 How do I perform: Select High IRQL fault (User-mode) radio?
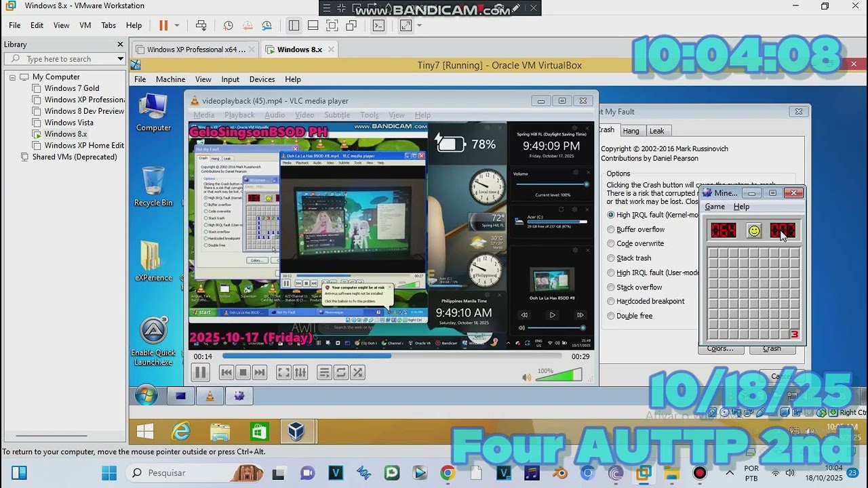(611, 272)
